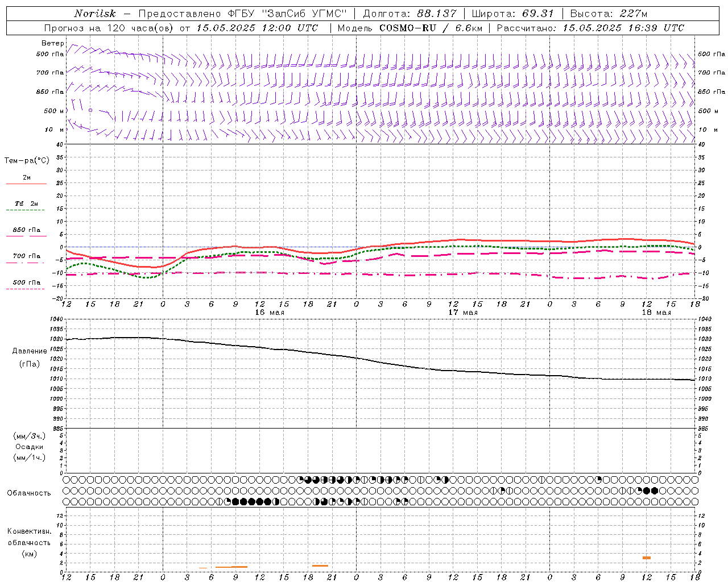This screenshot has height=582, width=728.
Task: Click the left '850 гПа' wind level label
Action: [50, 92]
